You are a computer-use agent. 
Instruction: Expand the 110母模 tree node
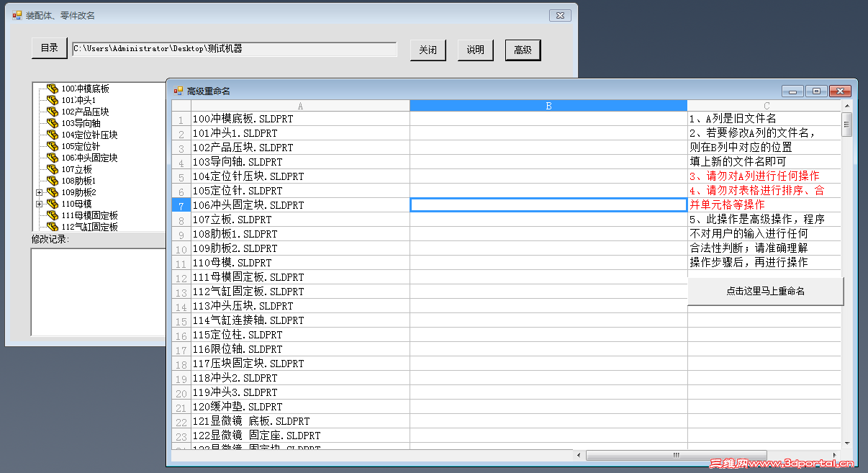[x=40, y=204]
